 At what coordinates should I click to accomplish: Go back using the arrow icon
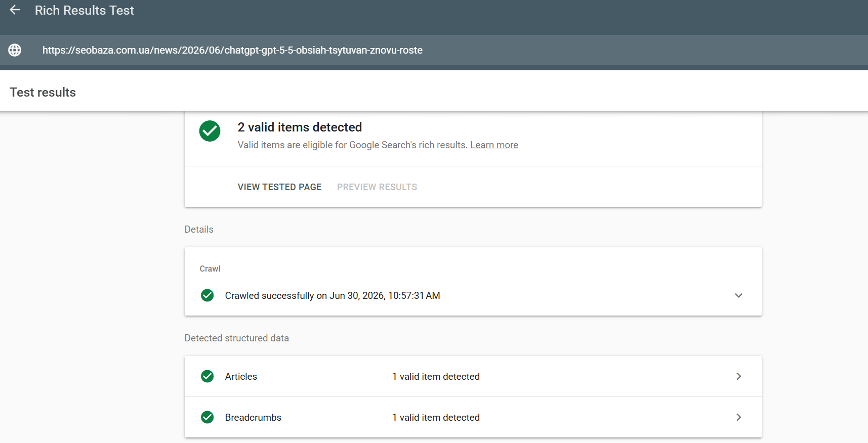[x=15, y=10]
